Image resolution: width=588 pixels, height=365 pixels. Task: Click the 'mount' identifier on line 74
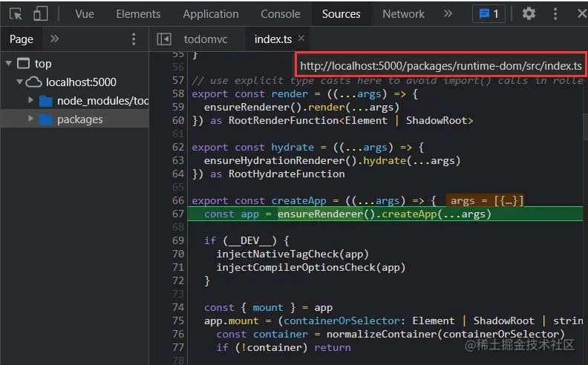click(268, 308)
